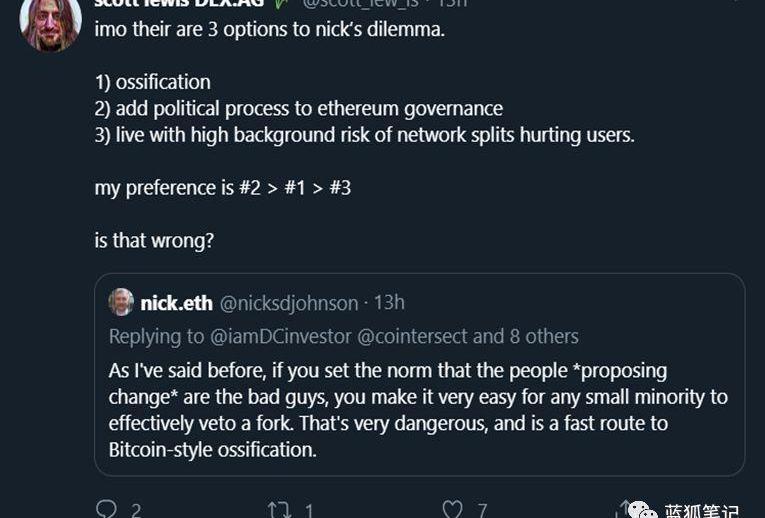The height and width of the screenshot is (518, 765).
Task: Click the main tweet's timestamp at the top
Action: (x=452, y=3)
